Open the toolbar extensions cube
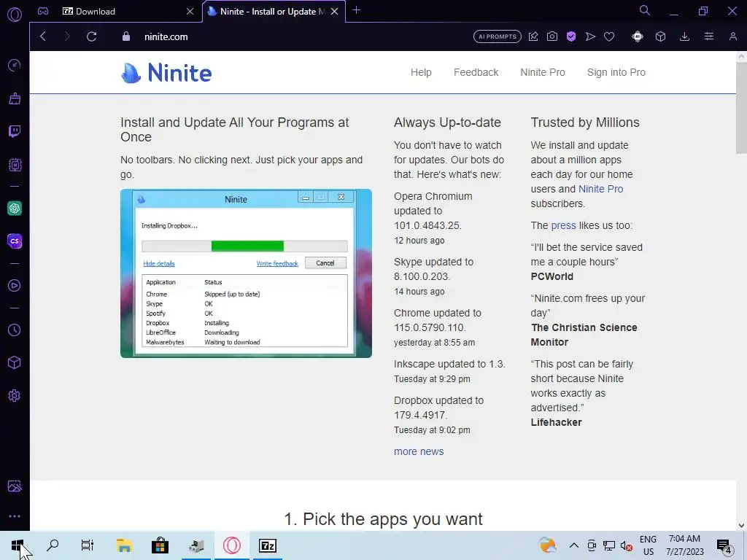Viewport: 747px width, 560px height. point(660,36)
